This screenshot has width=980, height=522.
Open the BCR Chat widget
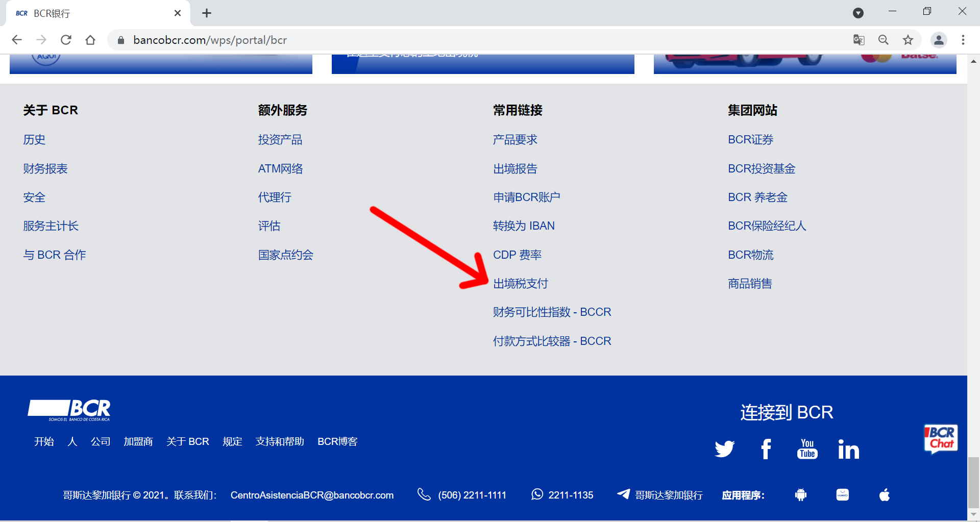[x=941, y=439]
